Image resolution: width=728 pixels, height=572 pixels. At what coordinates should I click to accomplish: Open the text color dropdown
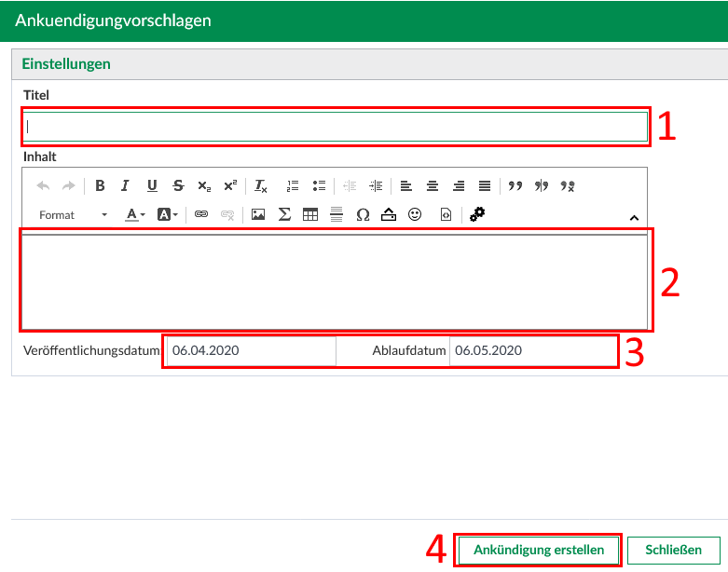coord(135,214)
